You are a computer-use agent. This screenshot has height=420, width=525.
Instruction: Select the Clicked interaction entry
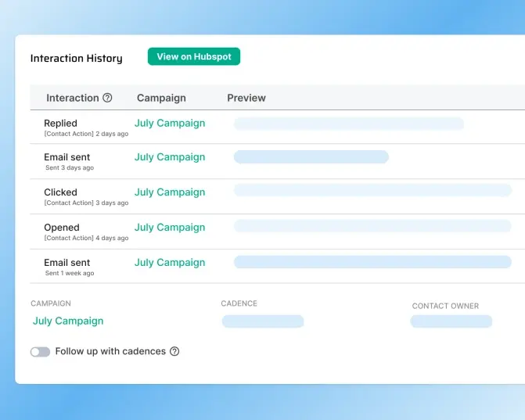60,192
